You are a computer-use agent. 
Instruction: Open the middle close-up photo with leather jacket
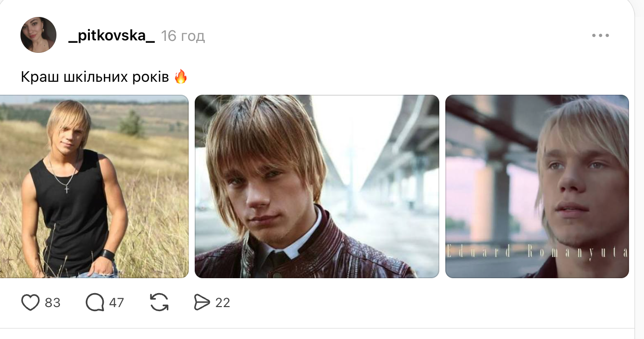click(317, 186)
